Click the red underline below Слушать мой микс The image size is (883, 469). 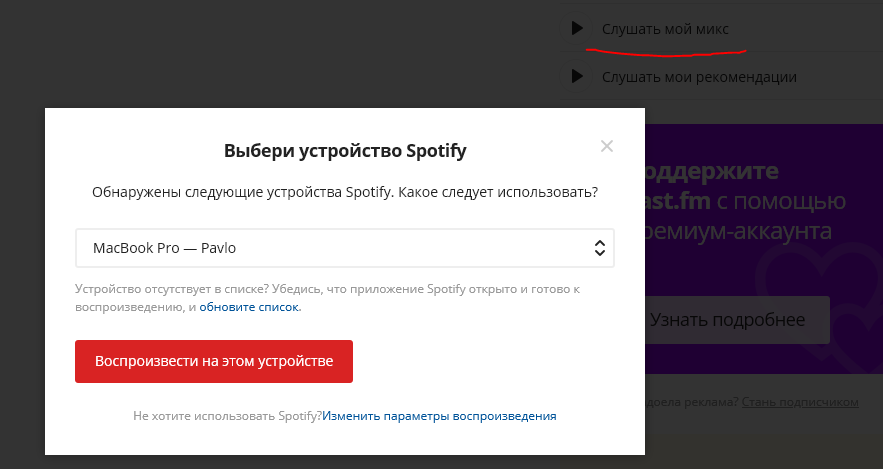click(x=676, y=47)
